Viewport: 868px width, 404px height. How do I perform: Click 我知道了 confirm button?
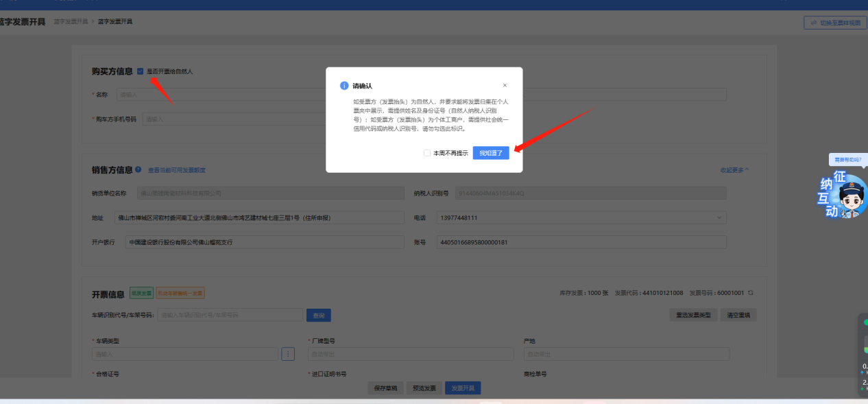tap(491, 153)
